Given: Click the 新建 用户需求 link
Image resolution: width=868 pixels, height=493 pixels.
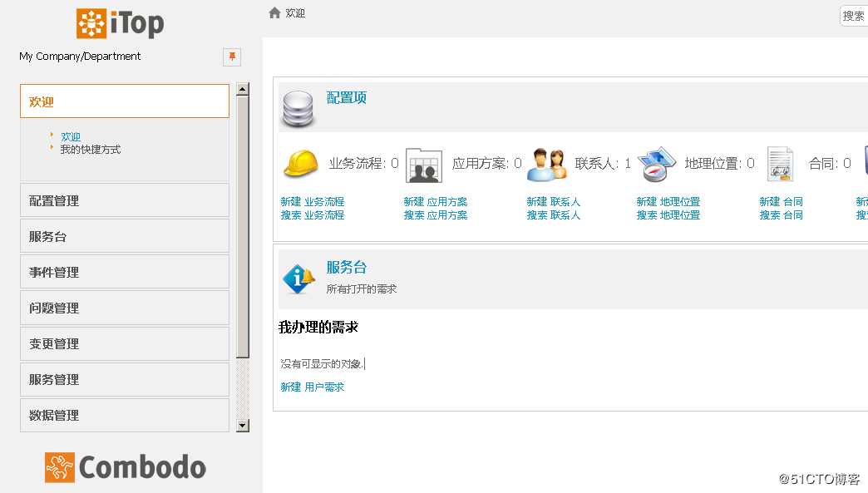Looking at the screenshot, I should [312, 387].
